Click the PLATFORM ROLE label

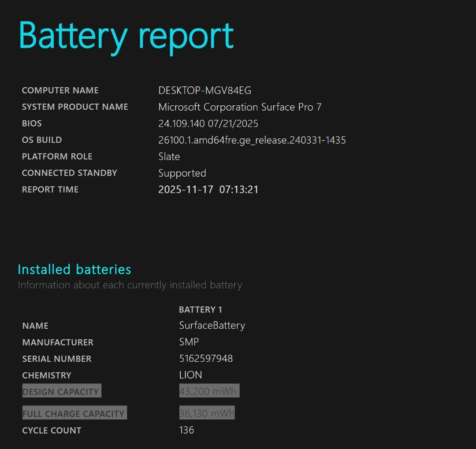(57, 156)
